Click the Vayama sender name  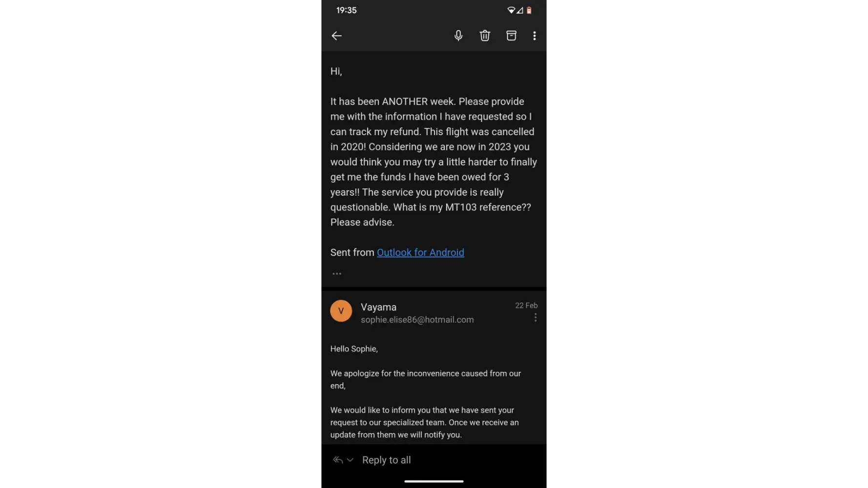(x=378, y=307)
